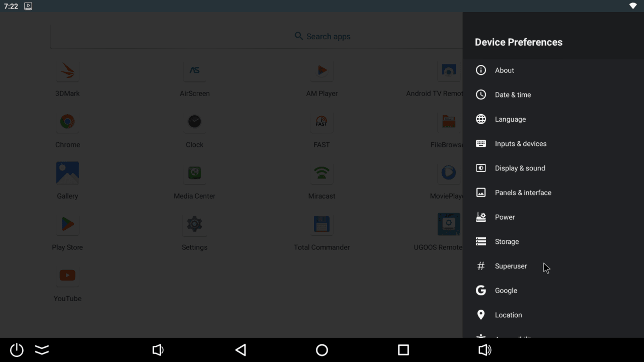Select Display & sound preferences

pos(520,168)
